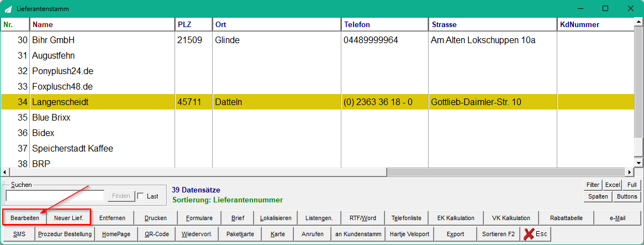Click vertical scrollbar down arrow

tap(638, 163)
